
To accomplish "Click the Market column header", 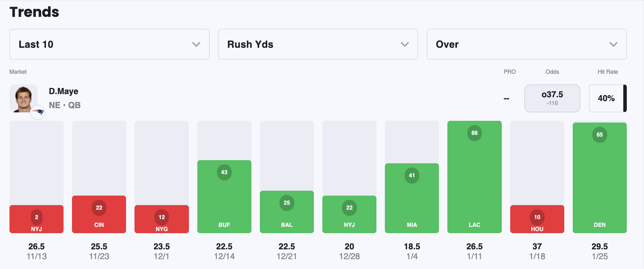I will pos(18,72).
